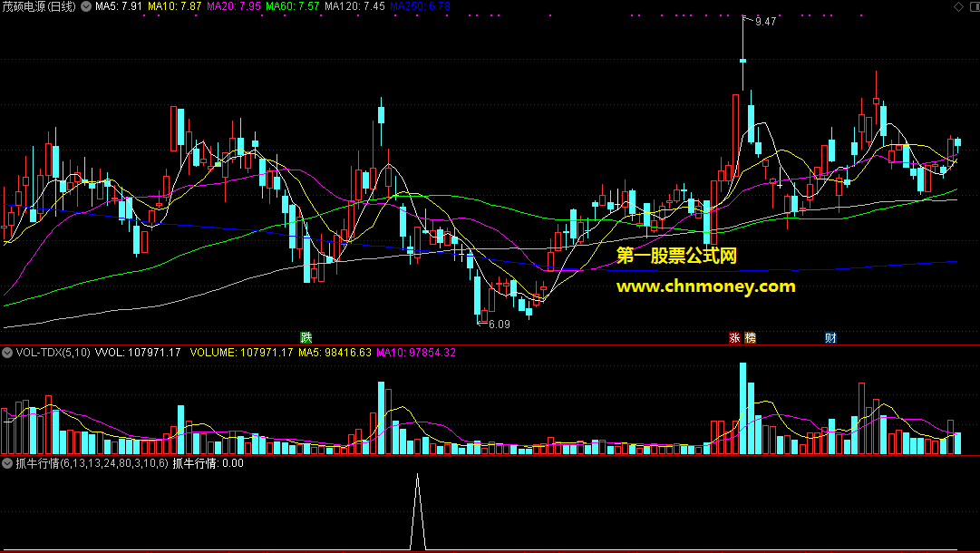
Task: Click the green MA60: 7.57 label
Action: coord(293,6)
